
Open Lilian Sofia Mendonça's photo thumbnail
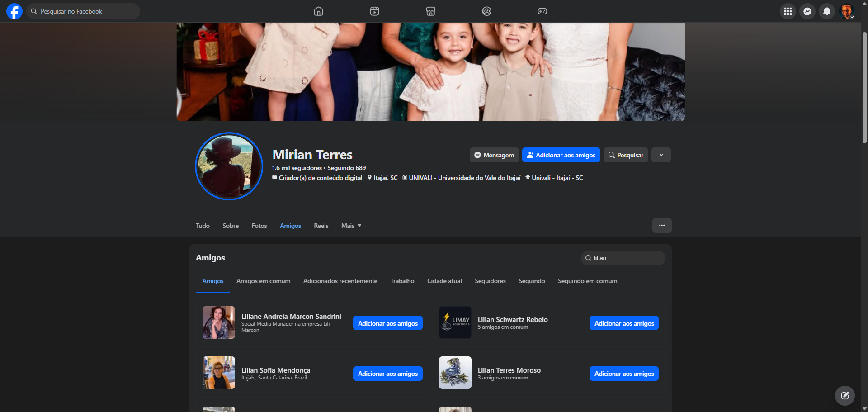click(x=219, y=373)
